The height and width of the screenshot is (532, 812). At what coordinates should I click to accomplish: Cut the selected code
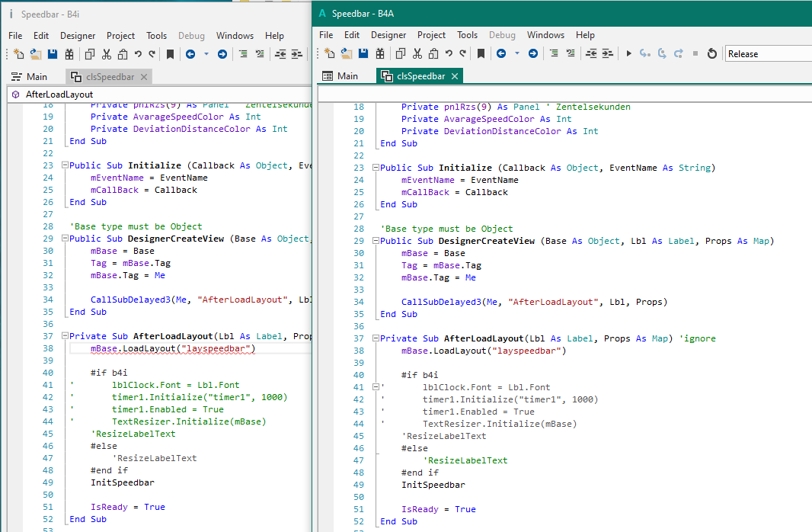point(417,53)
